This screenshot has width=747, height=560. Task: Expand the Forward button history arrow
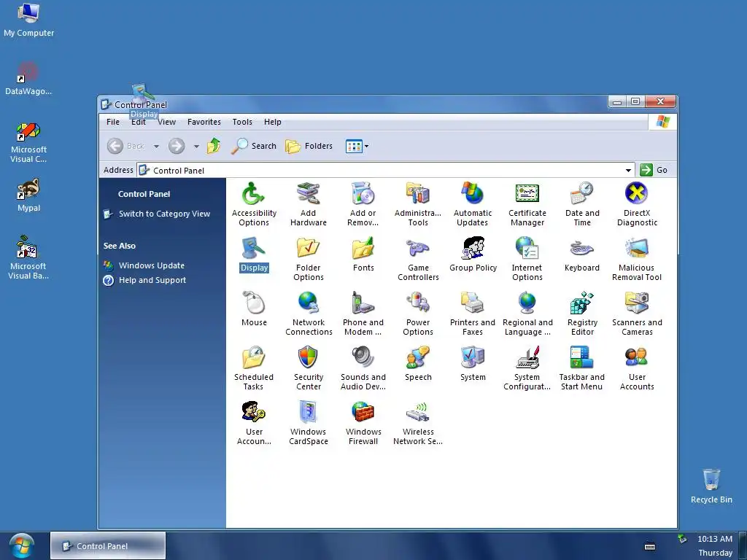pyautogui.click(x=196, y=146)
